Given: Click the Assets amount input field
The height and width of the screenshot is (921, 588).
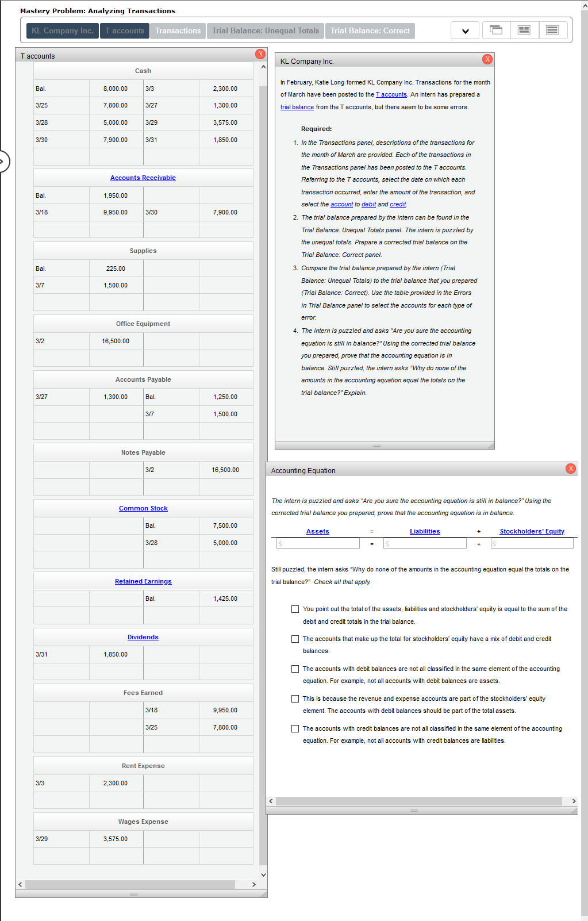Looking at the screenshot, I should pyautogui.click(x=318, y=543).
